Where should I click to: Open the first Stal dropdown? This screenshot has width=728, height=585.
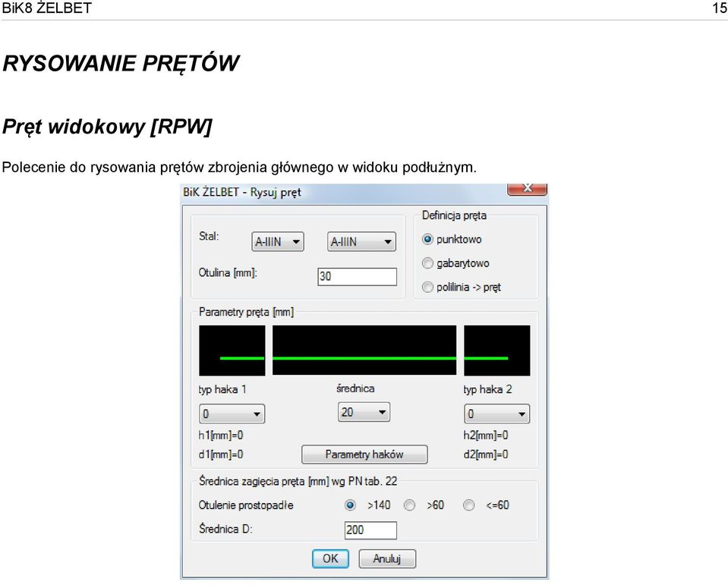(x=278, y=242)
